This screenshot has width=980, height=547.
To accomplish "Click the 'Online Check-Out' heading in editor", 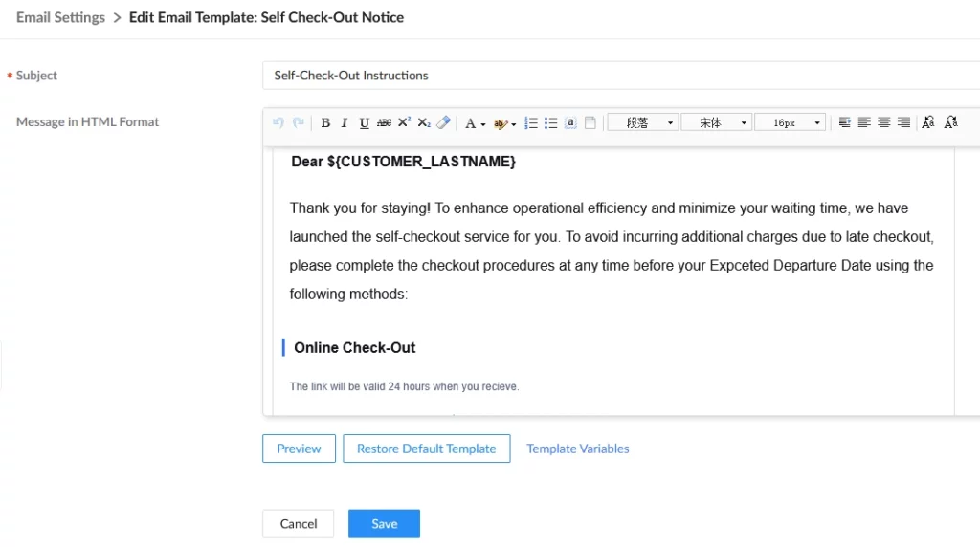I will pyautogui.click(x=354, y=348).
